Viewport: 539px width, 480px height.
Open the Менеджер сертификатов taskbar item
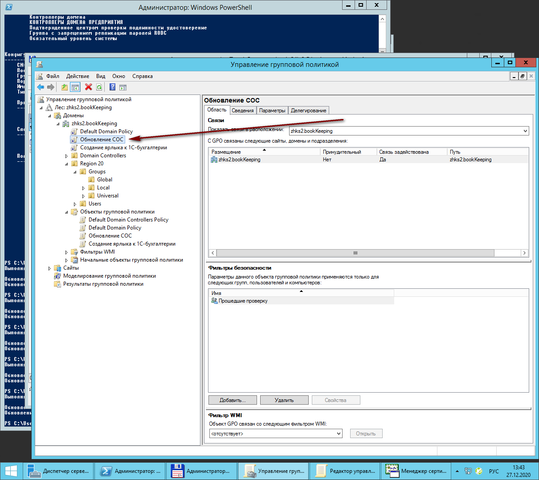[417, 471]
